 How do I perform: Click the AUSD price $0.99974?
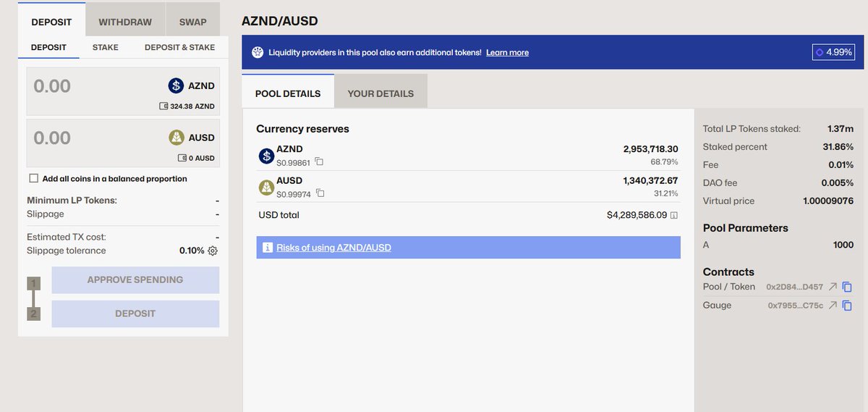point(294,194)
